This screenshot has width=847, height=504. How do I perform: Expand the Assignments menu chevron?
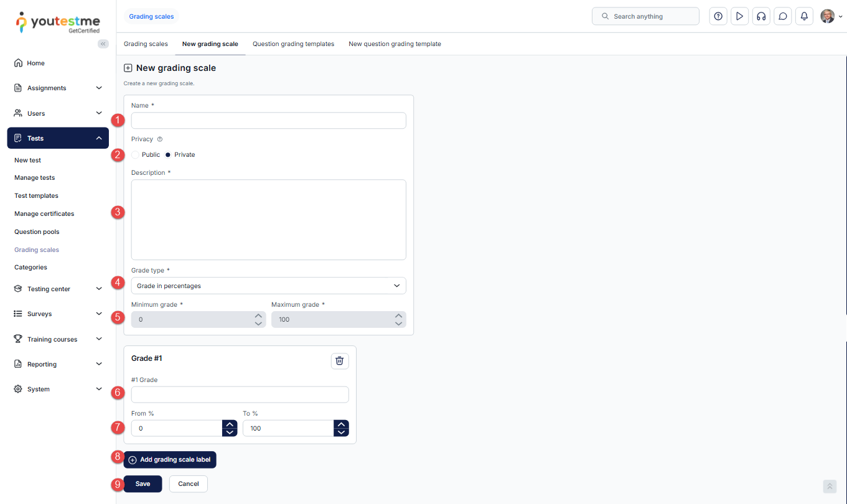tap(99, 88)
